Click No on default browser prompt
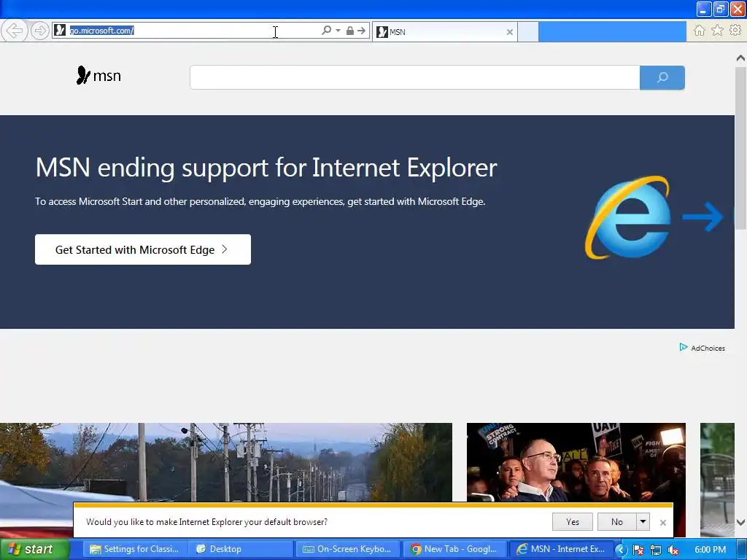Image resolution: width=747 pixels, height=560 pixels. (617, 522)
